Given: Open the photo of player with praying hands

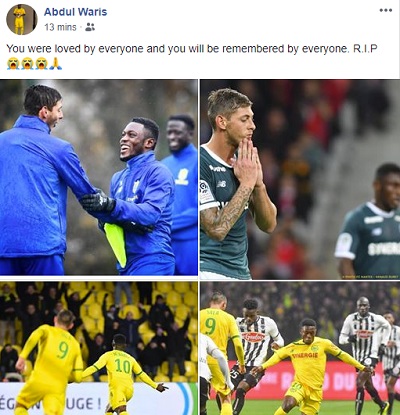Looking at the screenshot, I should [300, 179].
